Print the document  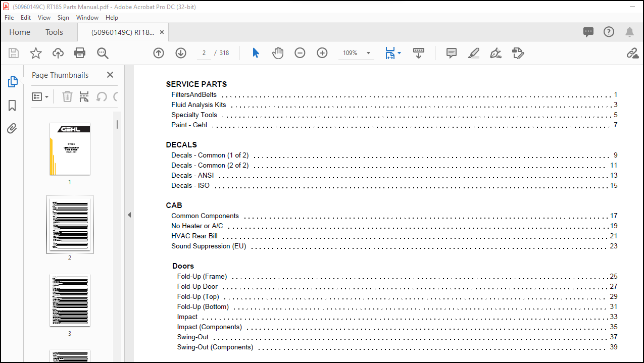tap(80, 53)
